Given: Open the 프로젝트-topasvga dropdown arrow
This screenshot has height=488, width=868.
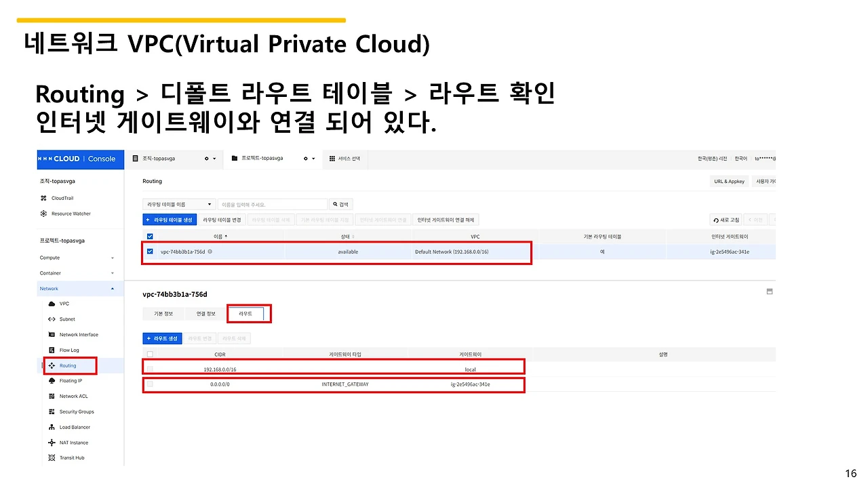Looking at the screenshot, I should [x=313, y=159].
